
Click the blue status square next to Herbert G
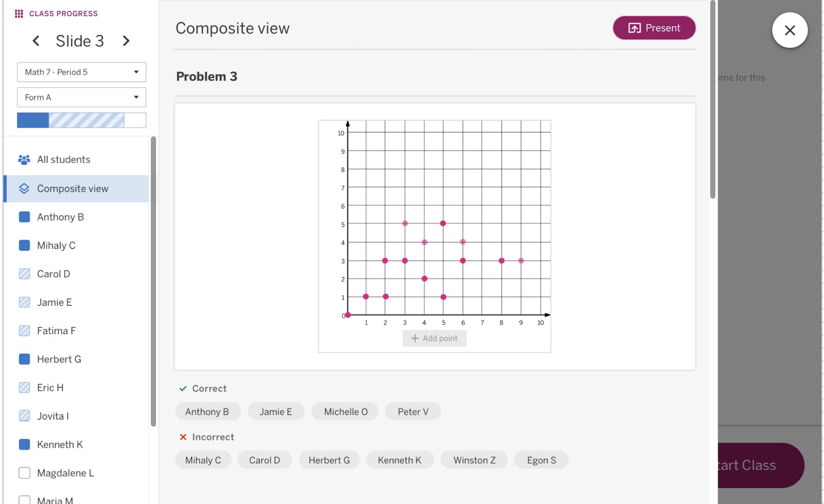pos(24,359)
